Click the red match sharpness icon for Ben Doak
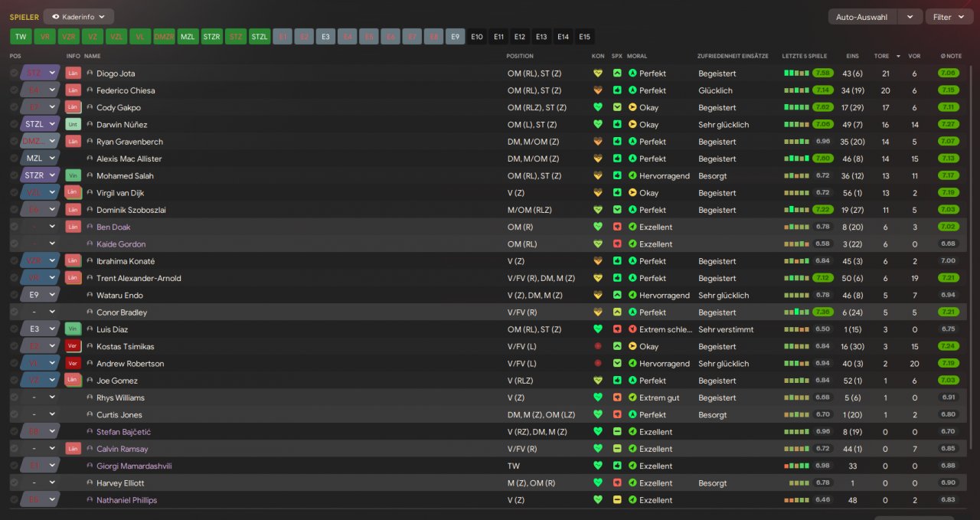This screenshot has height=520, width=980. [x=617, y=227]
